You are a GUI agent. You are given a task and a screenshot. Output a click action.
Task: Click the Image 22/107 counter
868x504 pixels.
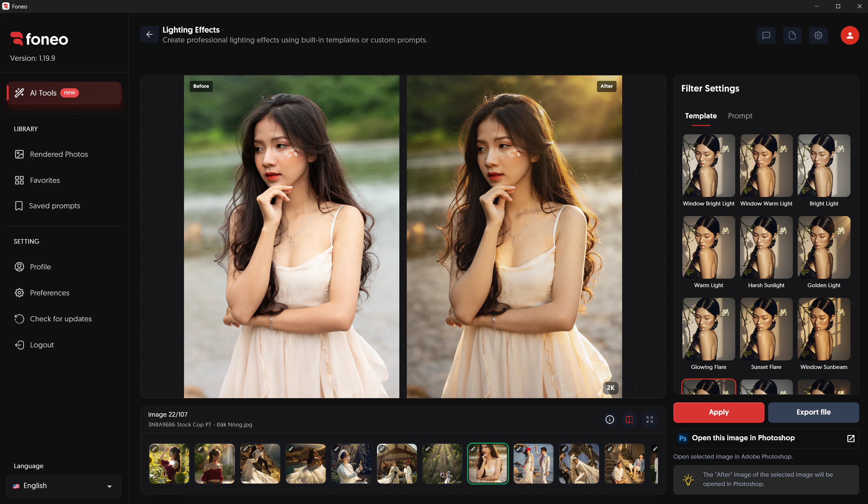(168, 415)
